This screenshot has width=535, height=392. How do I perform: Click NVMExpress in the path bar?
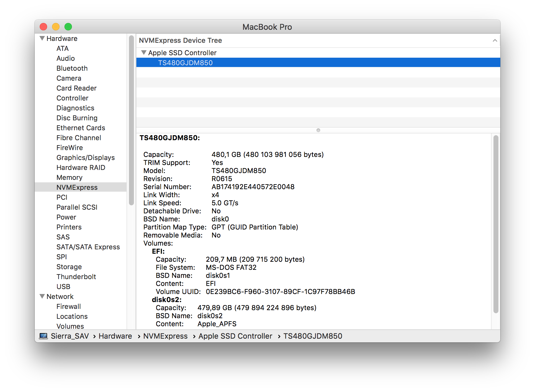165,336
